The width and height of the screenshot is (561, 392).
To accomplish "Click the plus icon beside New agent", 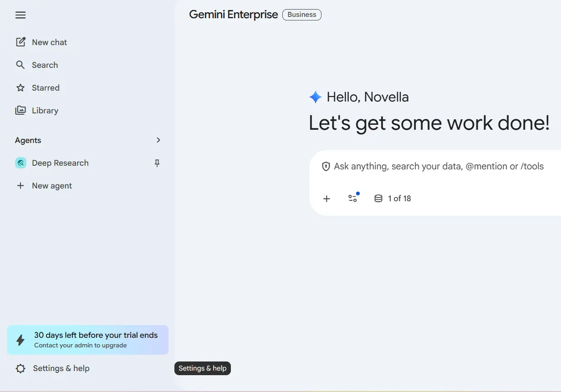I will coord(20,185).
